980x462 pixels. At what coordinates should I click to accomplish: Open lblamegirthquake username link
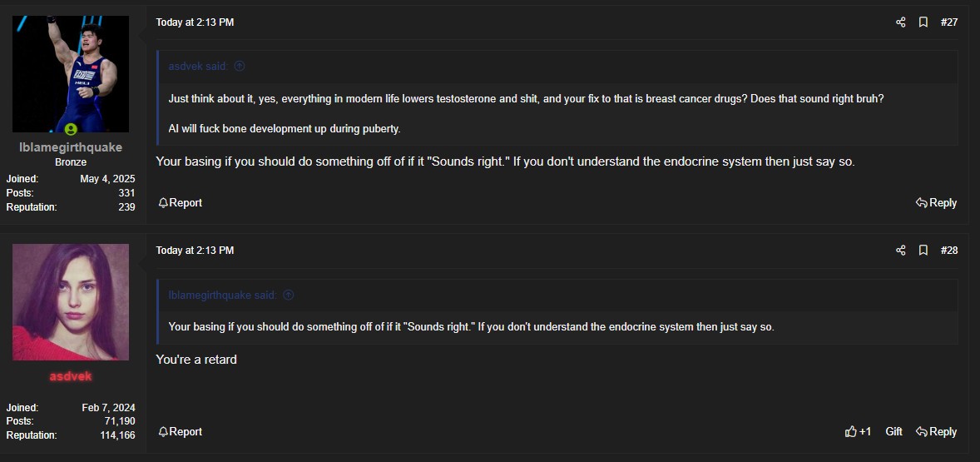click(71, 147)
